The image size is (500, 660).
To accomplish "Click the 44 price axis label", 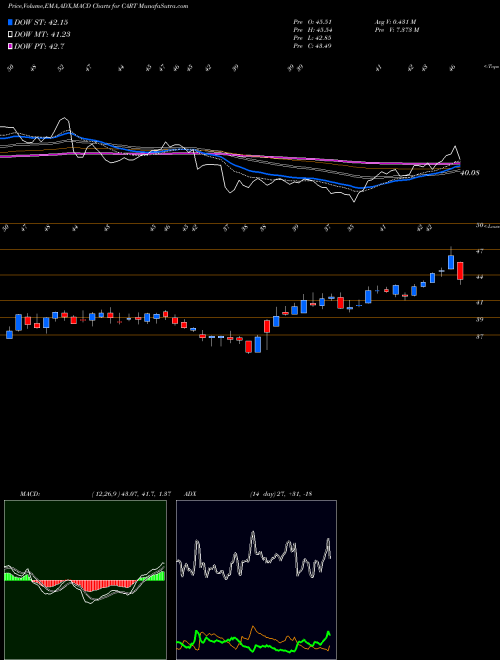I will [x=479, y=277].
